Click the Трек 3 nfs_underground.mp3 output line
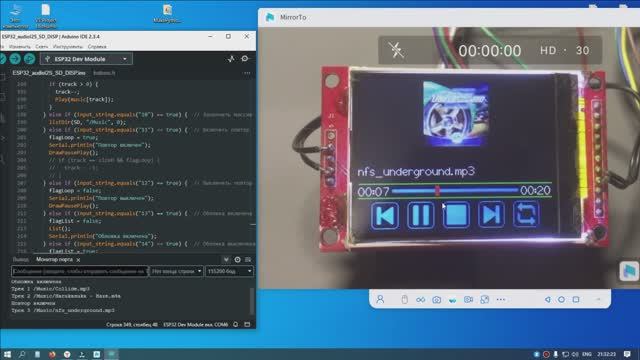Viewport: 640px width, 360px height. pyautogui.click(x=63, y=310)
